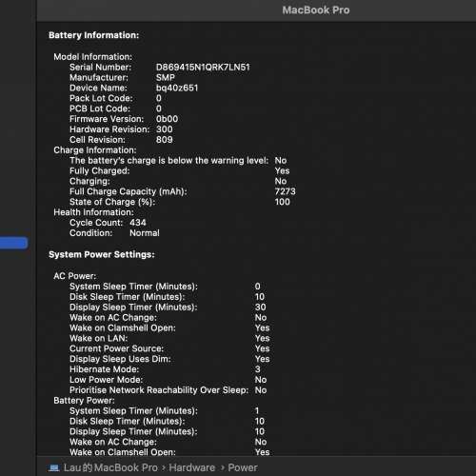Select the Health Information label
This screenshot has height=476, width=476.
point(93,212)
